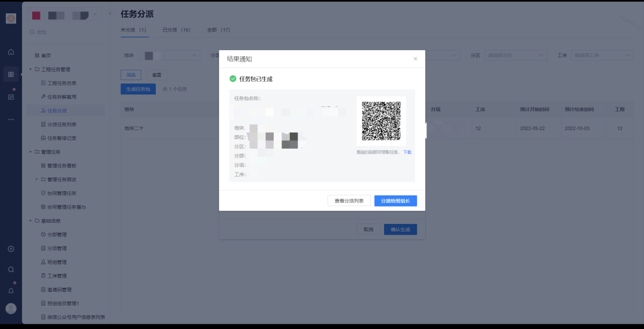Collapse sidebar with the arrow circle button
The height and width of the screenshot is (329, 644).
tap(110, 14)
